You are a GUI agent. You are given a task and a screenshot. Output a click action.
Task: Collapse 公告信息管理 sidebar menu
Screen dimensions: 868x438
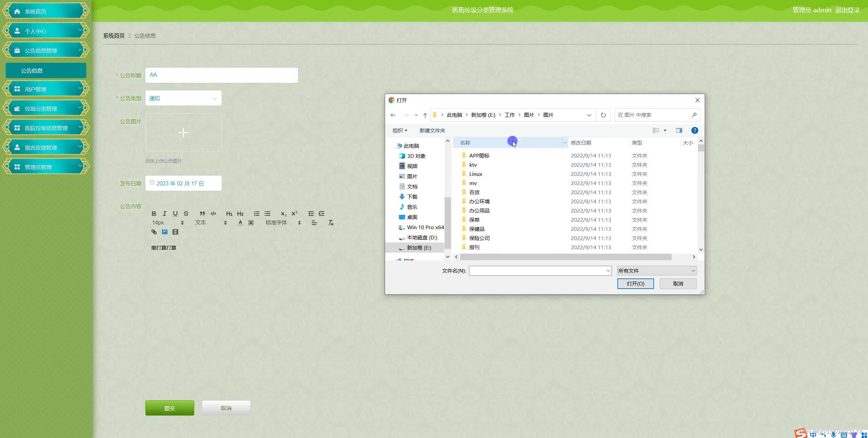click(46, 50)
